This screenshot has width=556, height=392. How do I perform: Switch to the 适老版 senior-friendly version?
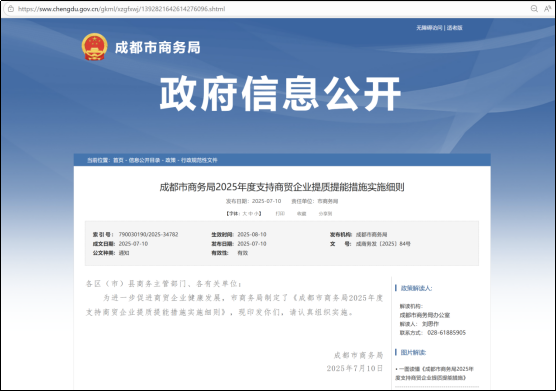coord(454,28)
